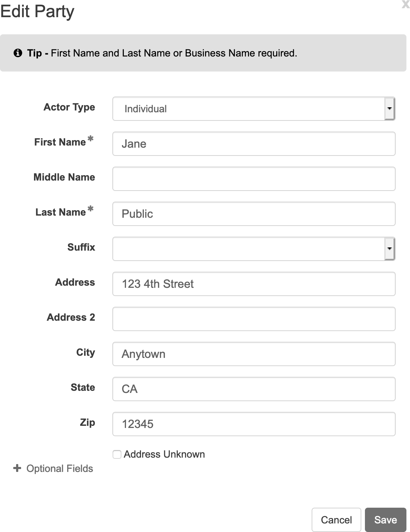This screenshot has height=532, width=410.
Task: Click the First Name field containing Jane
Action: pyautogui.click(x=254, y=144)
